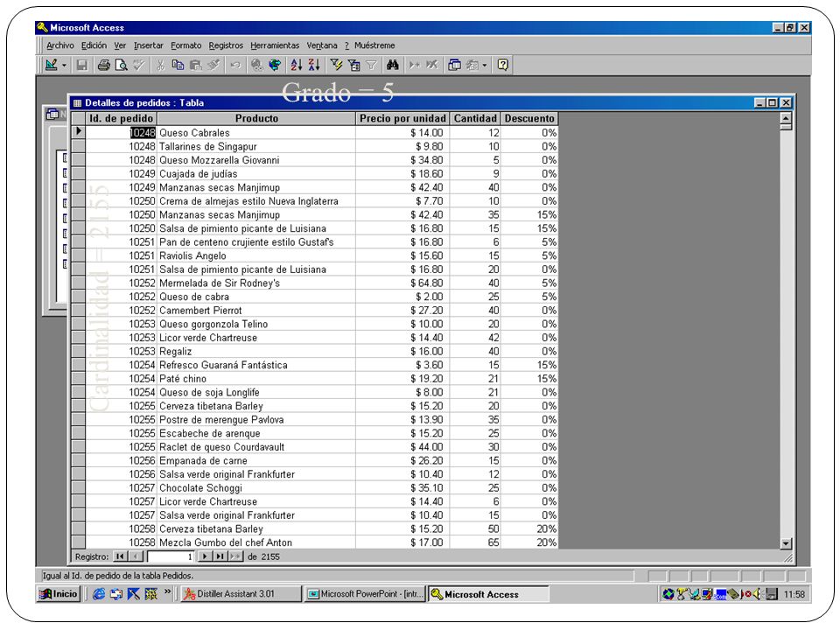Click the Copy icon
Viewport: 840px width, 630px height.
tap(178, 66)
